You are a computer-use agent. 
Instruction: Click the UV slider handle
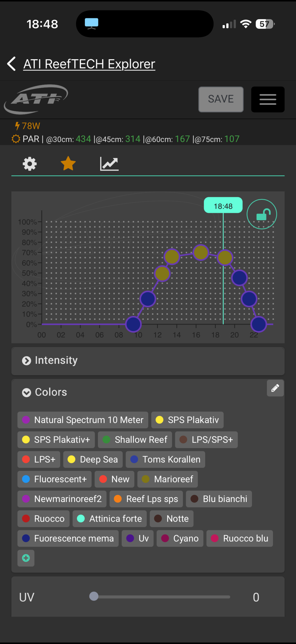94,596
